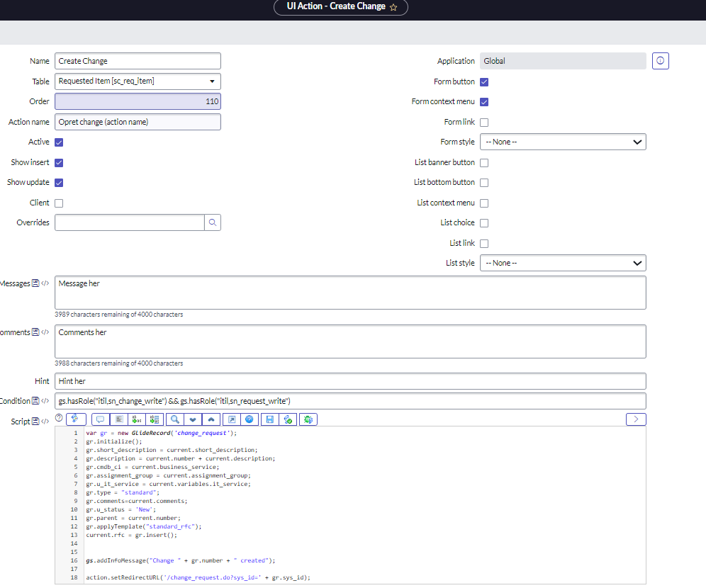Disable the Show insert checkbox

point(58,162)
